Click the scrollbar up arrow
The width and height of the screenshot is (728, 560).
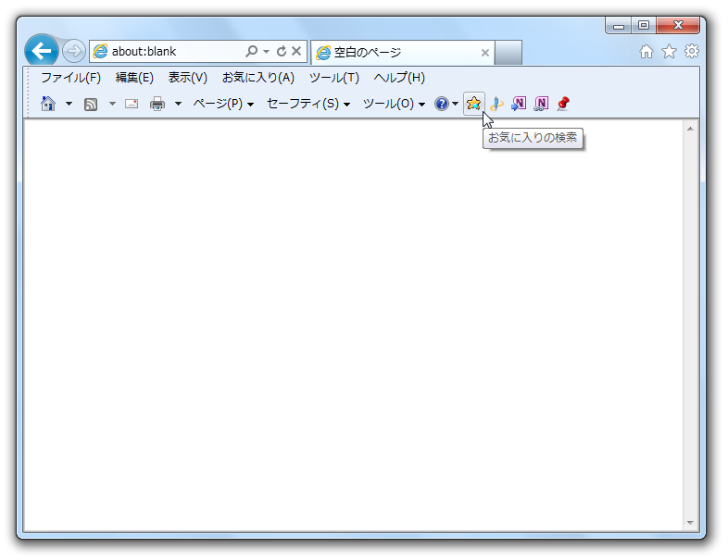pos(690,129)
